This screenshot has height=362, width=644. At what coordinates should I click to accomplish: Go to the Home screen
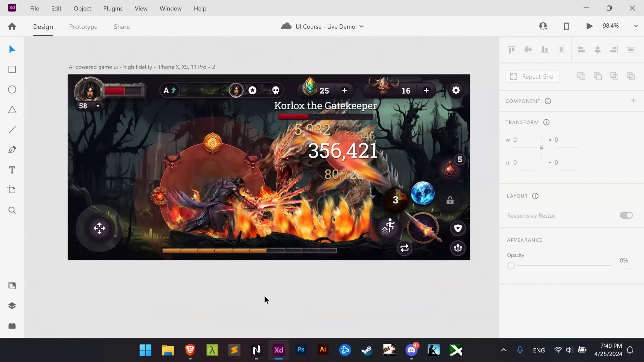(12, 26)
